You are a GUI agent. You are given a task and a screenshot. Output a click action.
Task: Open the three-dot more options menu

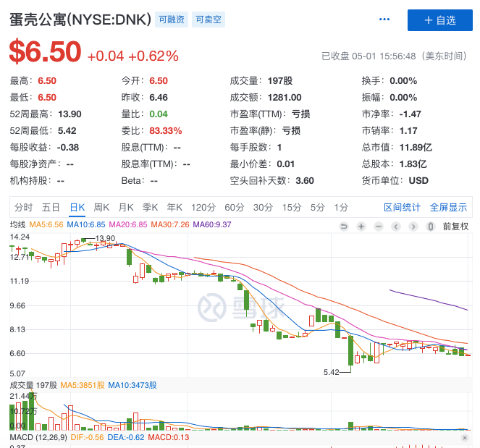[384, 20]
